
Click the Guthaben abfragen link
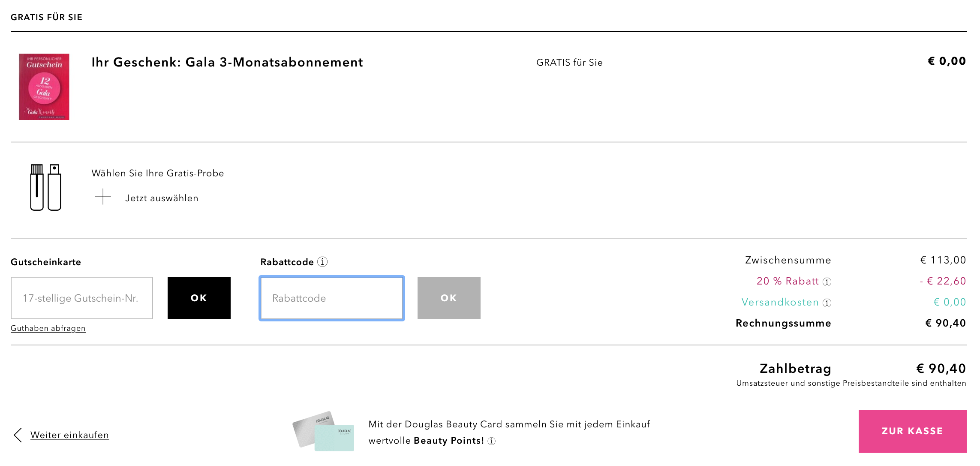point(48,328)
